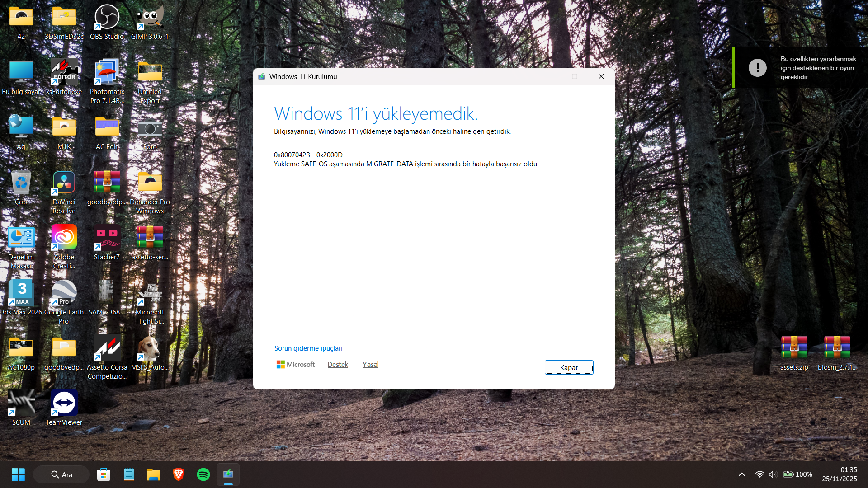This screenshot has width=868, height=488.
Task: Select the ksEditor.exe shortcut icon
Action: (x=64, y=72)
